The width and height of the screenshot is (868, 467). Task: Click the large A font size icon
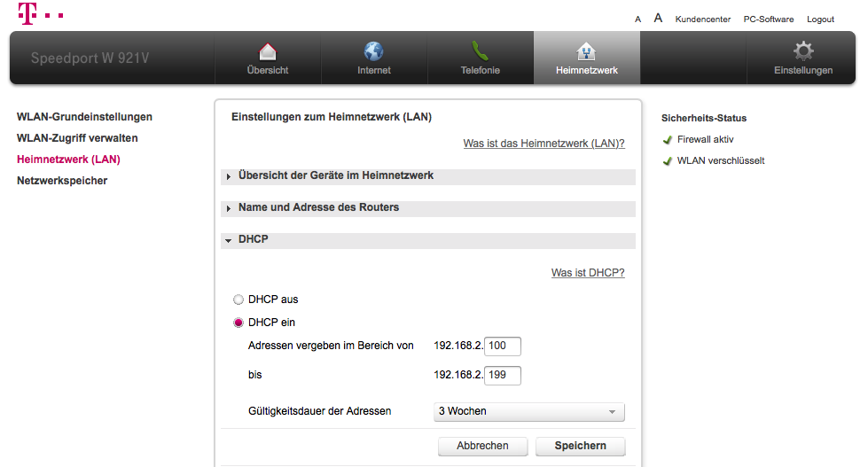tap(658, 19)
